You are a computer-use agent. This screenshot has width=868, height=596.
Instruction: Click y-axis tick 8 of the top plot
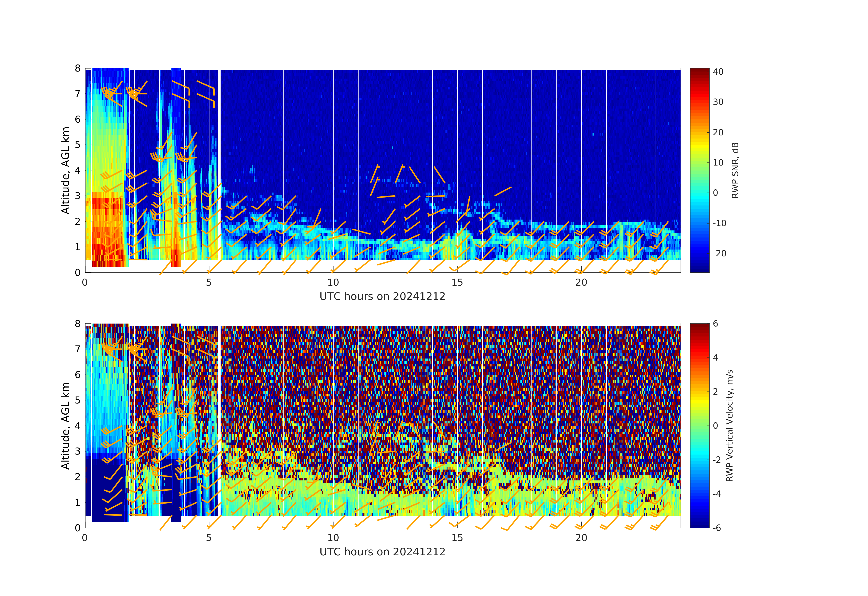[78, 68]
